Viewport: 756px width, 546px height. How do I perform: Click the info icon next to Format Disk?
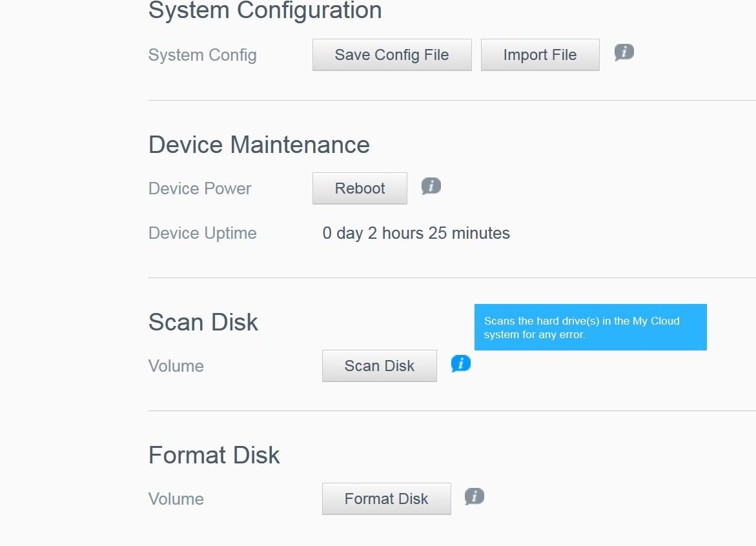(475, 496)
